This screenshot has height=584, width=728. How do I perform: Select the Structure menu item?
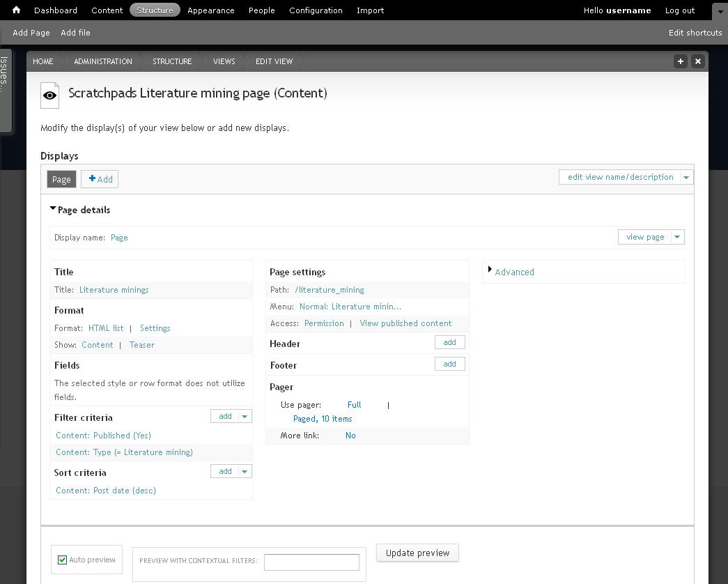pyautogui.click(x=155, y=10)
